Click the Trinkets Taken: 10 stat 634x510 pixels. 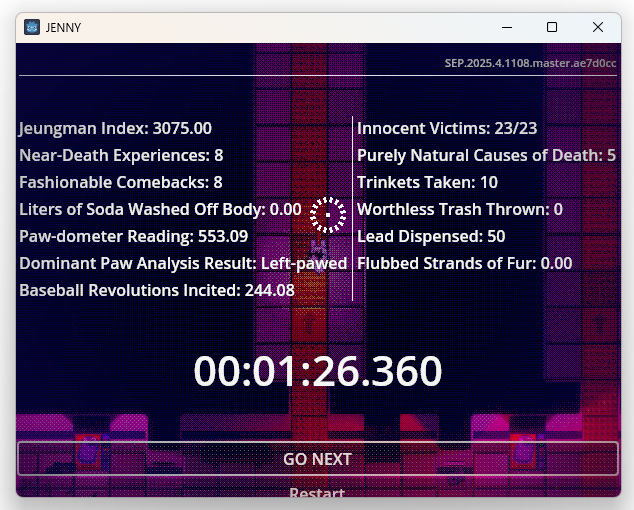click(x=427, y=182)
